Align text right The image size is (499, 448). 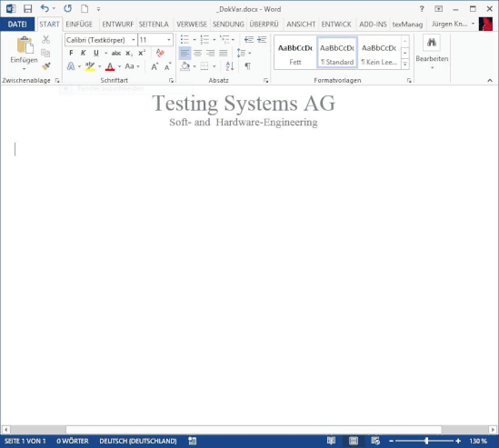[x=210, y=53]
